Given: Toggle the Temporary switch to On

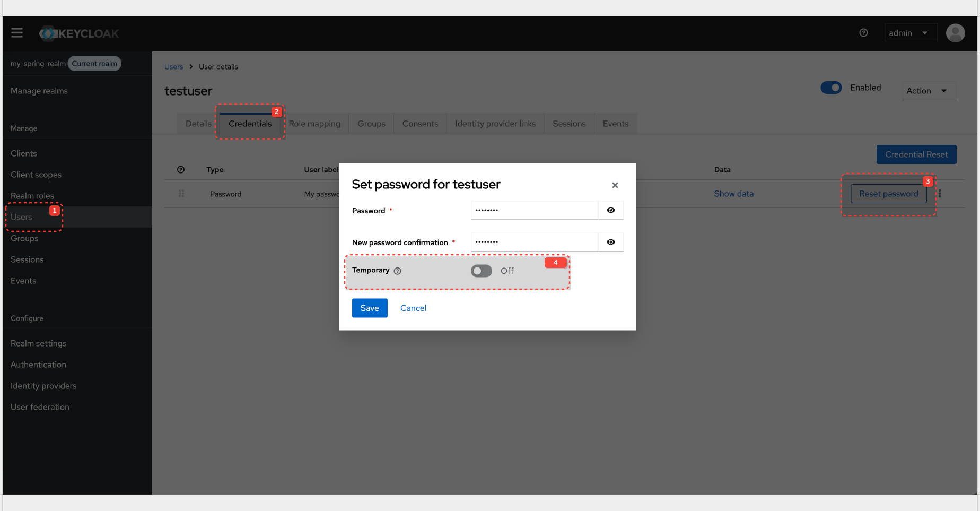Looking at the screenshot, I should click(481, 271).
